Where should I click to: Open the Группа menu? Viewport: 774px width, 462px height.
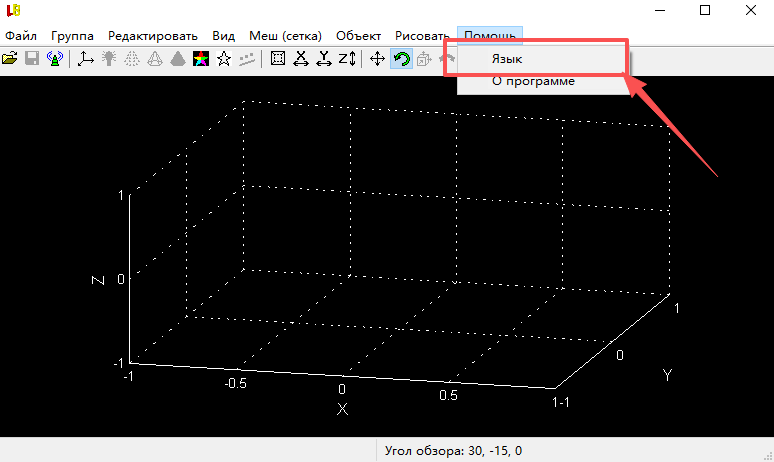click(x=72, y=35)
